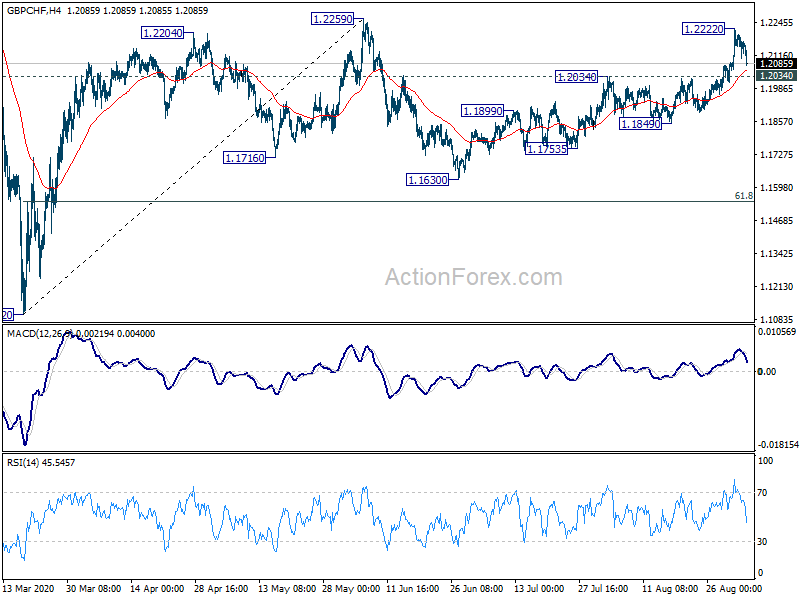Click the 13 May 08:00 time label
The image size is (800, 600).
tap(287, 588)
